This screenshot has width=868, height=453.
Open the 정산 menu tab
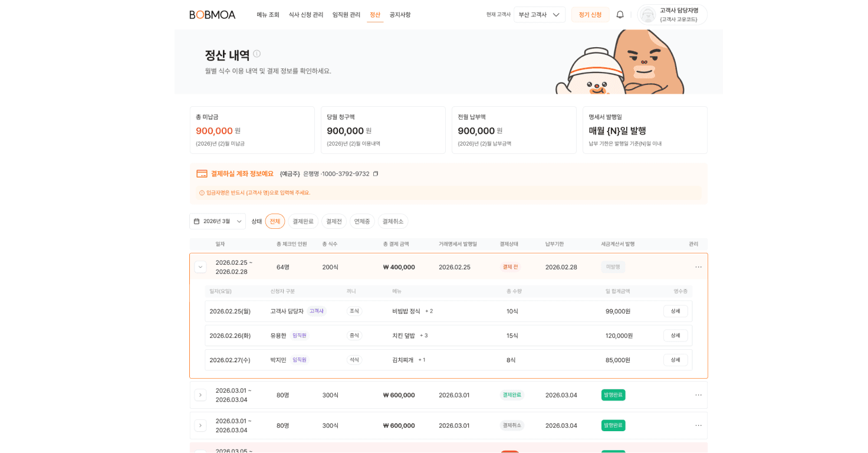point(375,15)
